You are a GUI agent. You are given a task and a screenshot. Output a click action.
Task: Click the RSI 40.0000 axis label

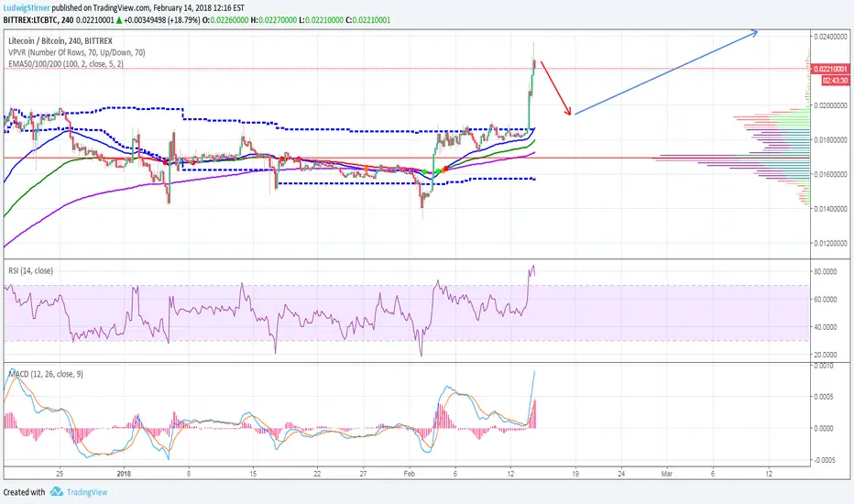click(x=825, y=327)
